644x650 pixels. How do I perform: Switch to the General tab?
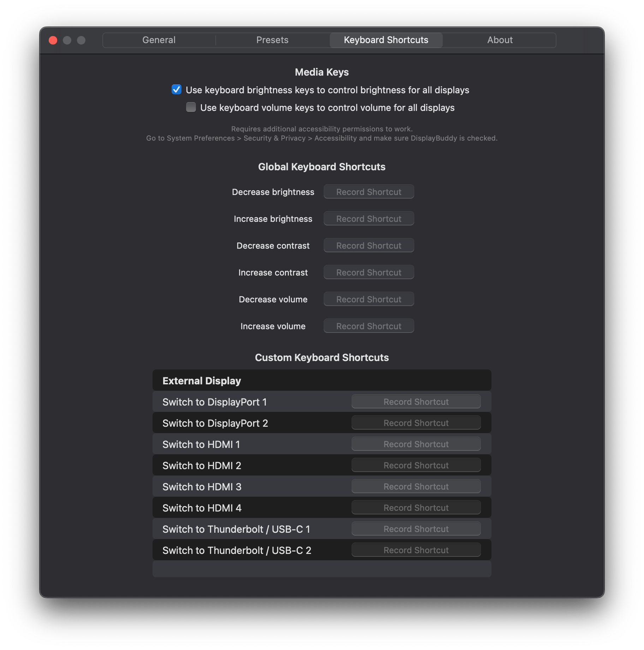coord(159,40)
